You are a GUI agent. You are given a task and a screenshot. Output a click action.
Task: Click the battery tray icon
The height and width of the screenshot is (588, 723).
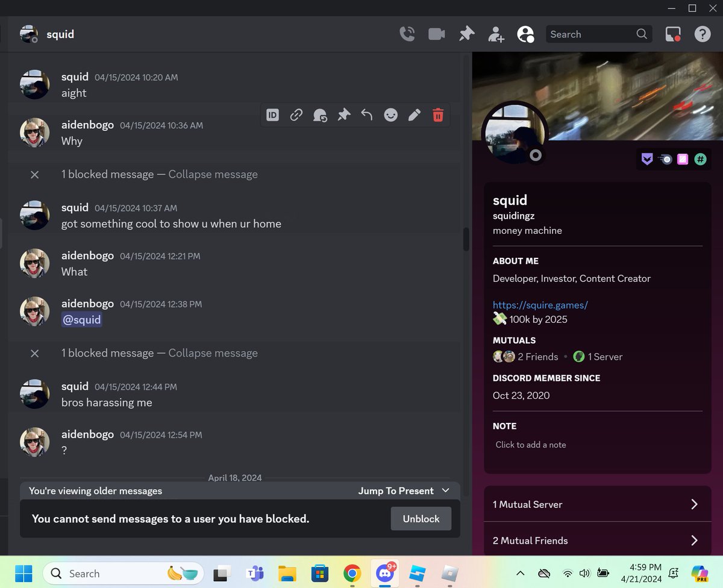(x=602, y=574)
